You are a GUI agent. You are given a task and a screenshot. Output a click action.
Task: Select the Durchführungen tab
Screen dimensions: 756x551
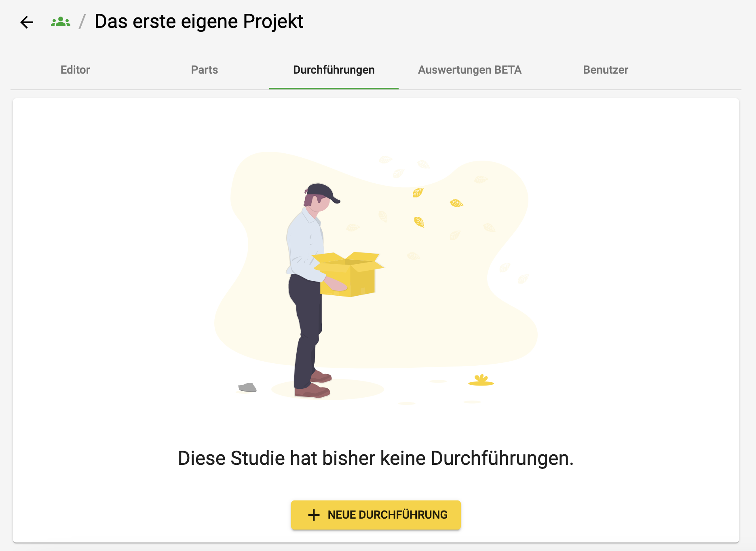pos(334,70)
